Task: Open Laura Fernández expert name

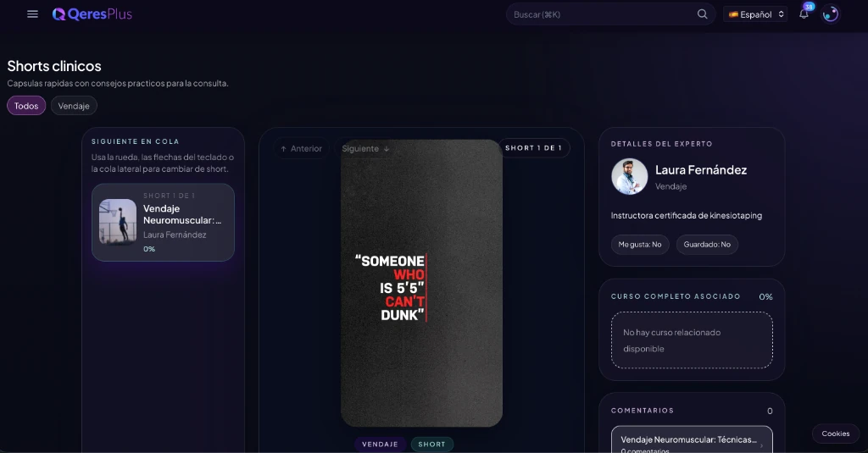Action: click(x=701, y=170)
